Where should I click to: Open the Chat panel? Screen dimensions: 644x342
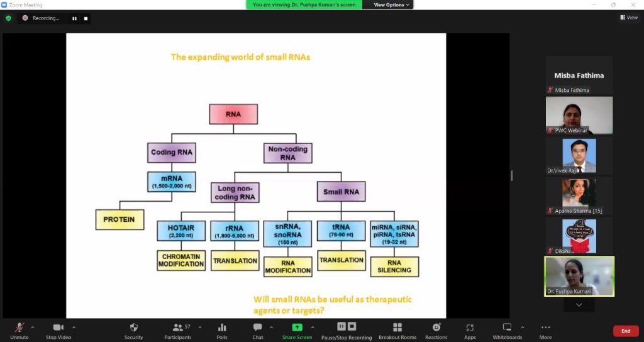(257, 328)
